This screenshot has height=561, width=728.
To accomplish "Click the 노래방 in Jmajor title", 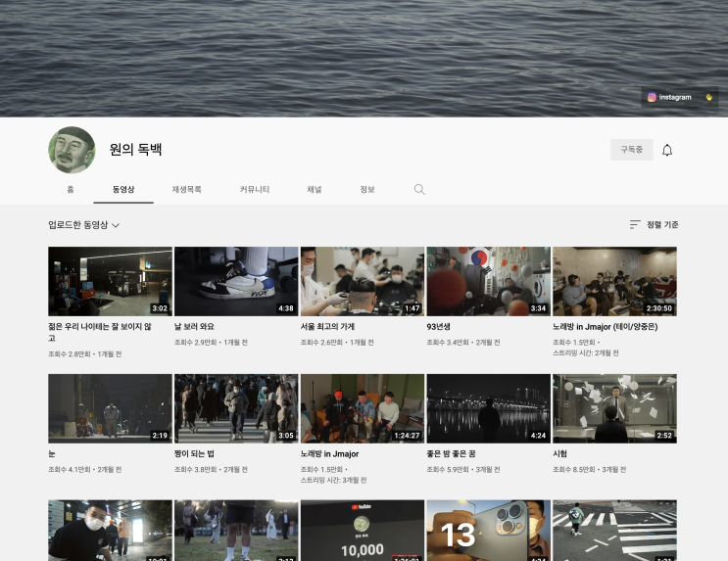I will [329, 454].
